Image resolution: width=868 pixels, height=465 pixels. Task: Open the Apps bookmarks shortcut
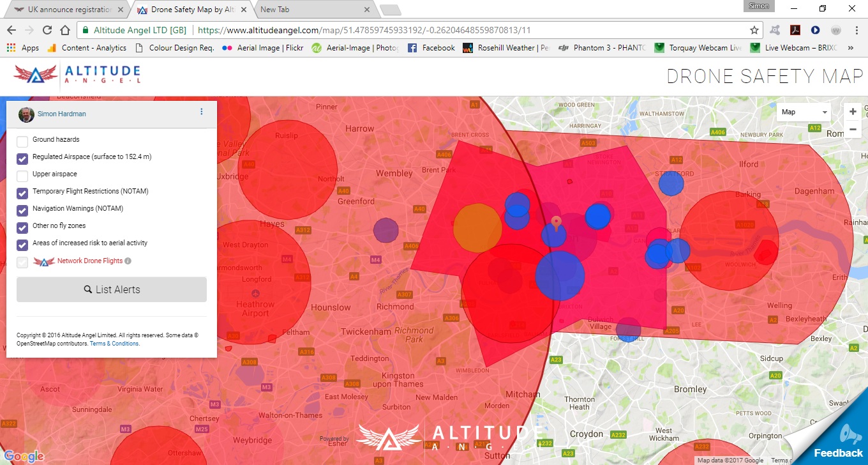(x=22, y=48)
